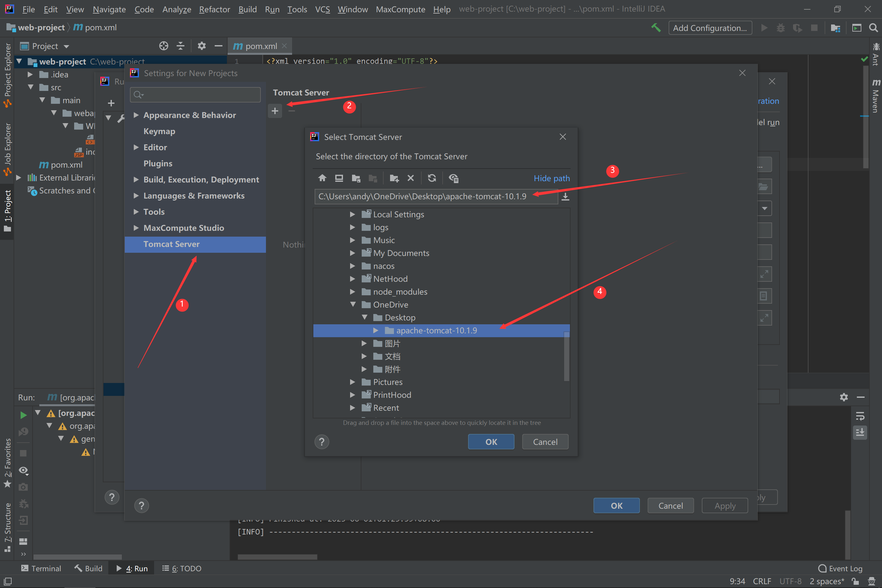The height and width of the screenshot is (588, 882).
Task: Click the plus icon to add Tomcat Server
Action: (x=275, y=111)
